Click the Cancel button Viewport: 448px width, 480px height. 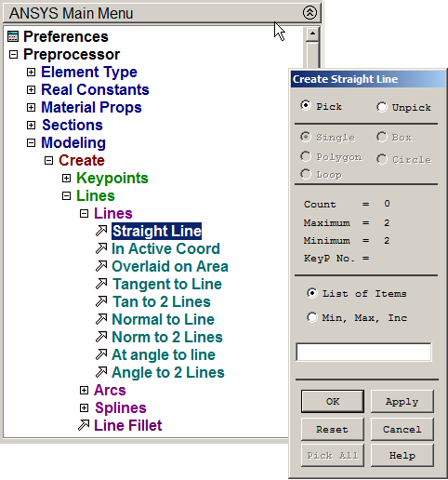402,429
